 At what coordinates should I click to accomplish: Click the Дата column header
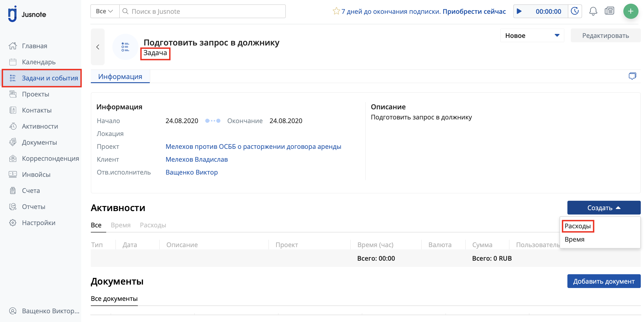pos(130,245)
